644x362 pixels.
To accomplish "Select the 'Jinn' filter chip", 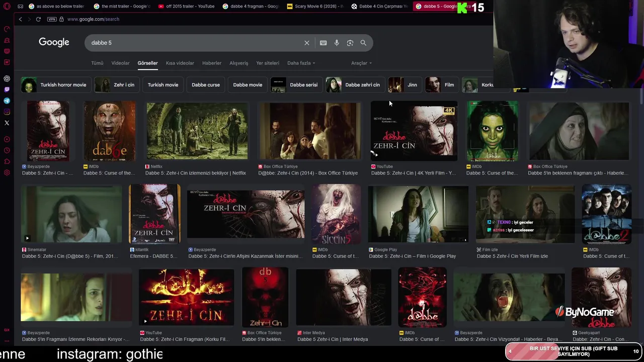I will point(405,85).
